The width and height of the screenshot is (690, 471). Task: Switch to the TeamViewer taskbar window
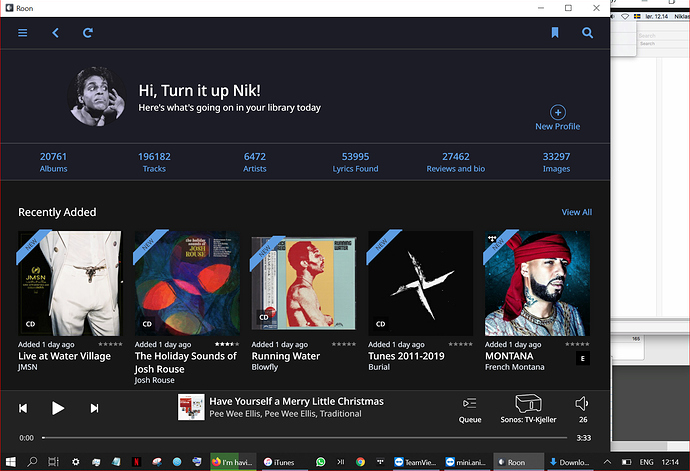click(x=415, y=462)
